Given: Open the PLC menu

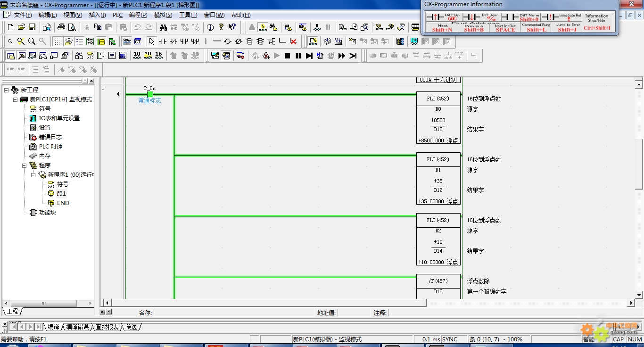Looking at the screenshot, I should pos(117,15).
